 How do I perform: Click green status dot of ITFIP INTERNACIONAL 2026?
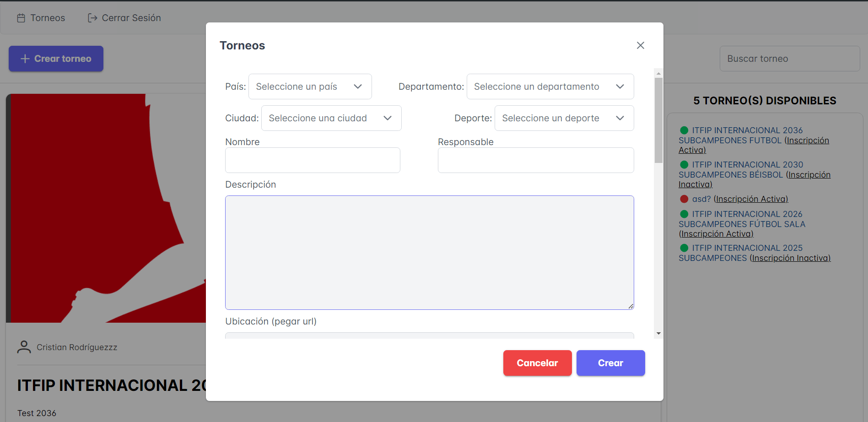tap(684, 214)
